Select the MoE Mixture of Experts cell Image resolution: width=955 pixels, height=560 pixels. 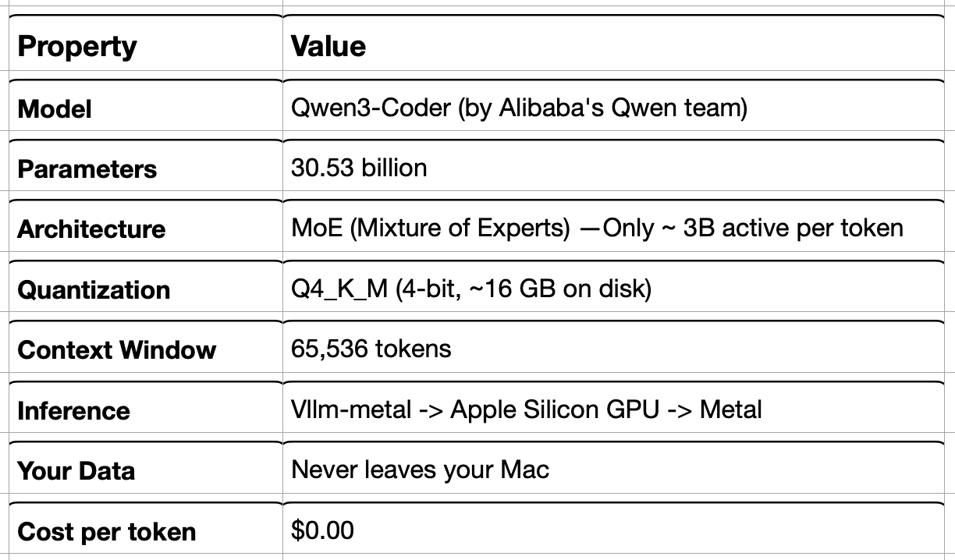click(x=614, y=229)
